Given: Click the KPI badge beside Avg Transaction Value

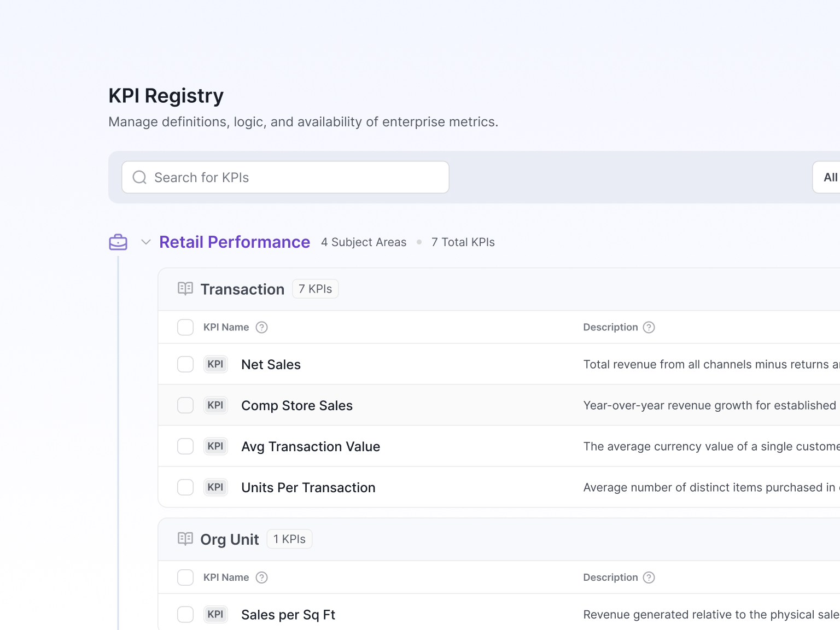Looking at the screenshot, I should [215, 446].
